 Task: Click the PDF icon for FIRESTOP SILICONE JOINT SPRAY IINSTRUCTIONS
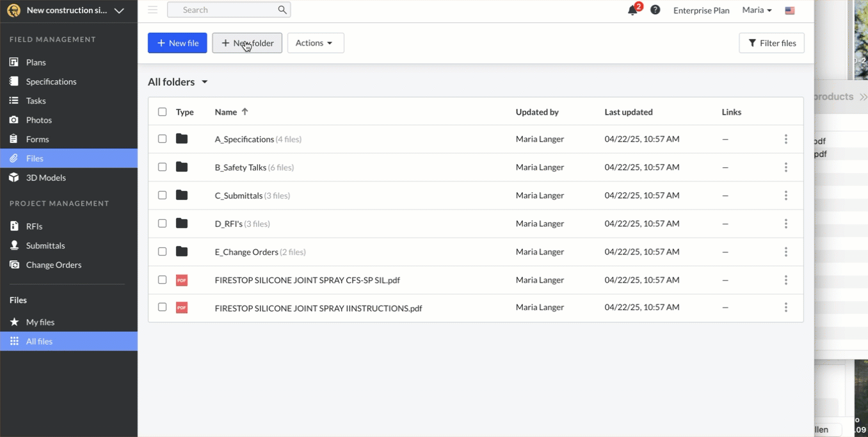(x=182, y=308)
